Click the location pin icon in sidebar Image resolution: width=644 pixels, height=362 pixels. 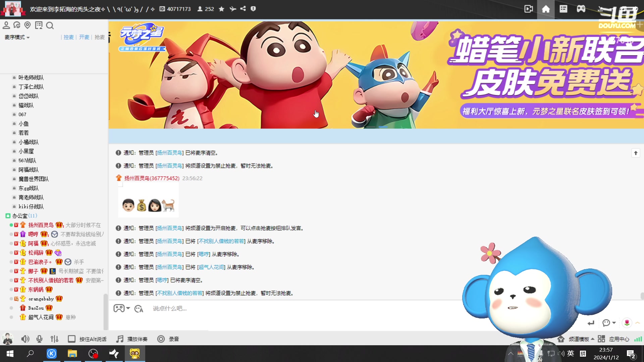(x=28, y=25)
